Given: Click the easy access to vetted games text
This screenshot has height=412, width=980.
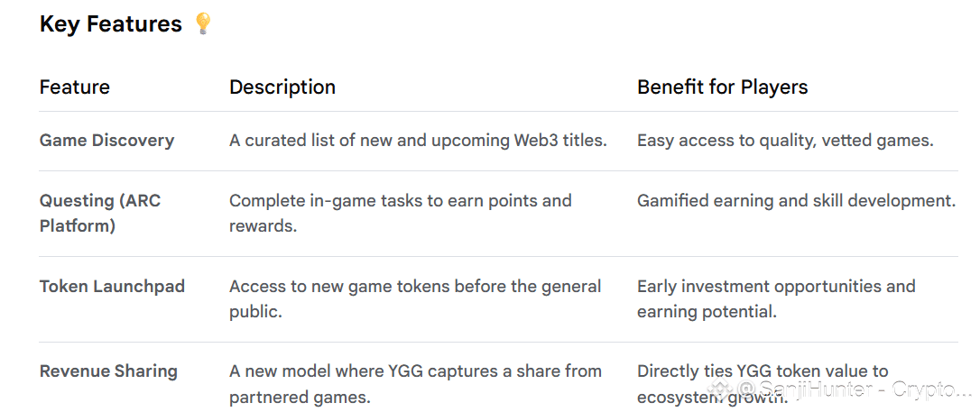Looking at the screenshot, I should tap(785, 141).
